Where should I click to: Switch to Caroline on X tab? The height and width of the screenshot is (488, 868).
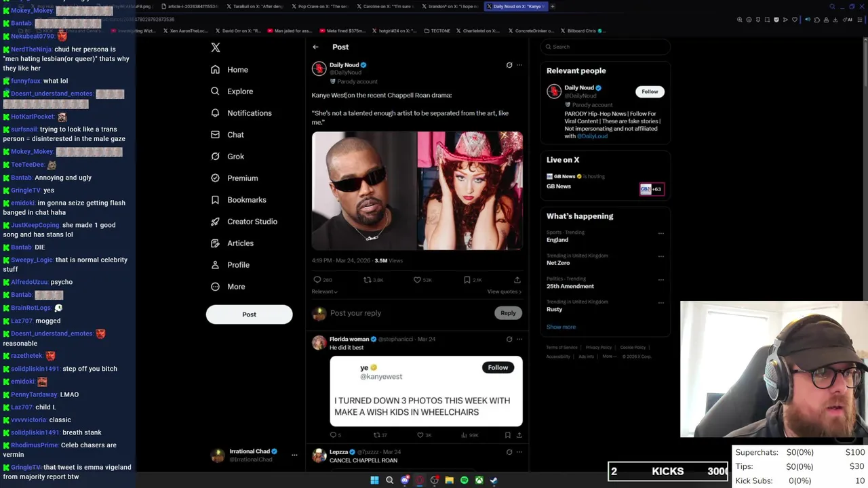387,6
